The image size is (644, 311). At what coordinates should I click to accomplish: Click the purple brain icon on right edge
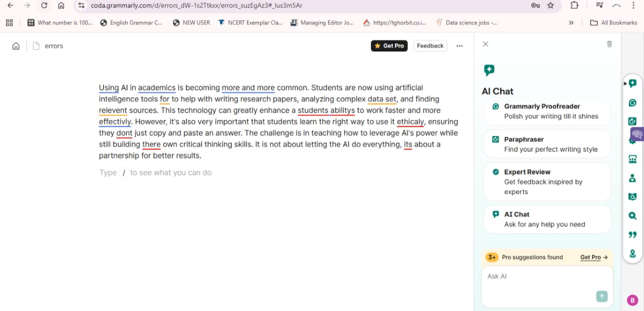pyautogui.click(x=637, y=134)
